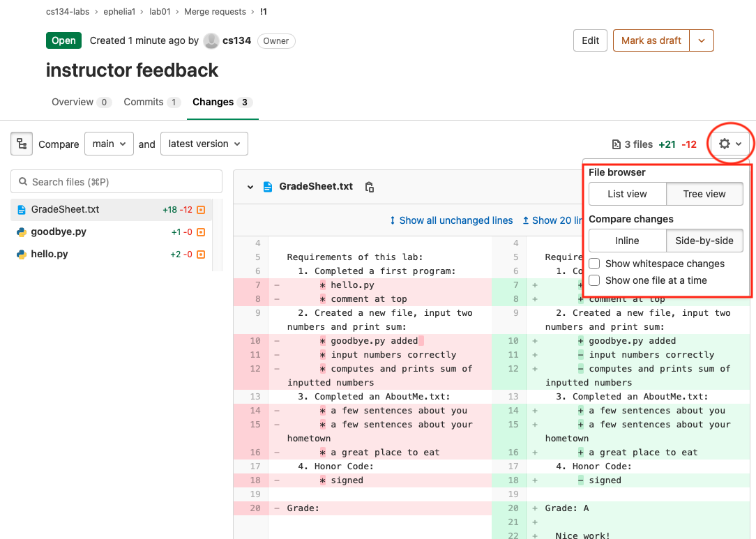Enable Show one file at a time
The height and width of the screenshot is (539, 756).
coord(594,280)
